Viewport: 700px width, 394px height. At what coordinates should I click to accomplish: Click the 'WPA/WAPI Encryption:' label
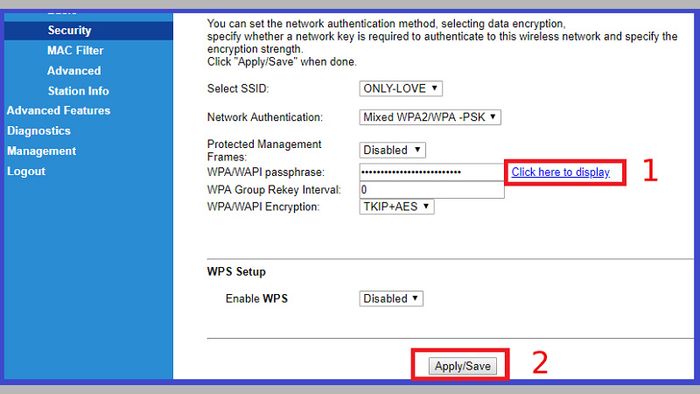(x=263, y=207)
